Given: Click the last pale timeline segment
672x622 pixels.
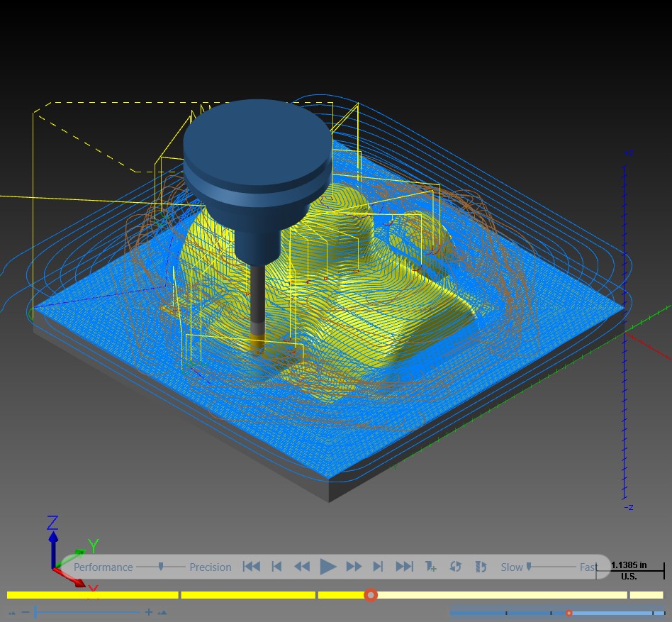Looking at the screenshot, I should (646, 595).
